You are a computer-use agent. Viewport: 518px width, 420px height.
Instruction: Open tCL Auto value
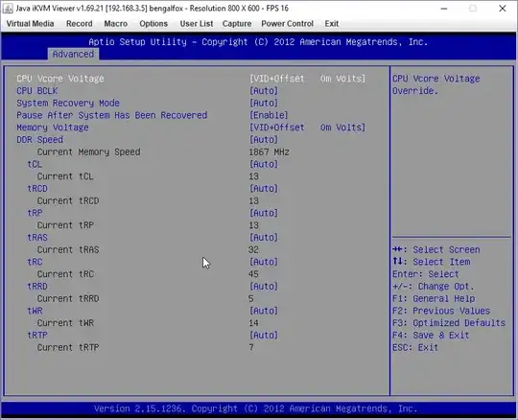[264, 164]
